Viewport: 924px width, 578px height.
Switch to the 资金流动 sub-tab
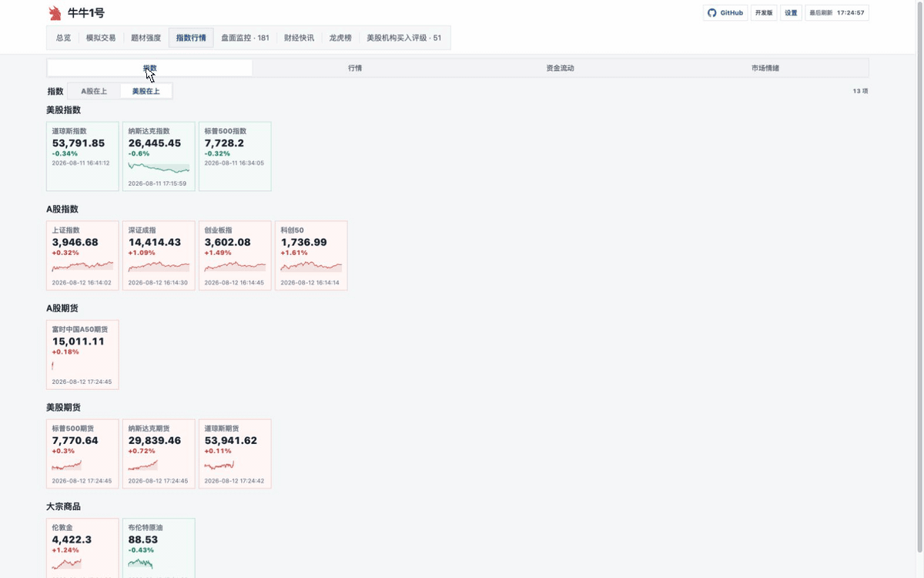click(561, 68)
